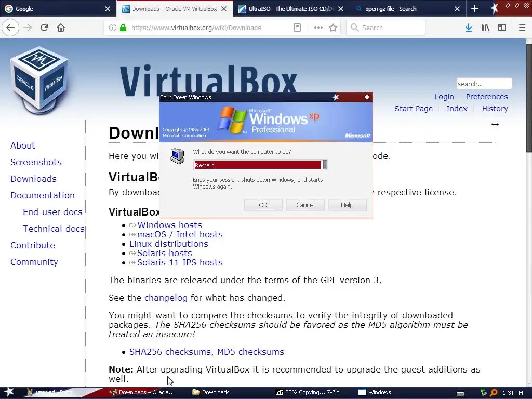
Task: Open the Community sidebar link
Action: [34, 262]
